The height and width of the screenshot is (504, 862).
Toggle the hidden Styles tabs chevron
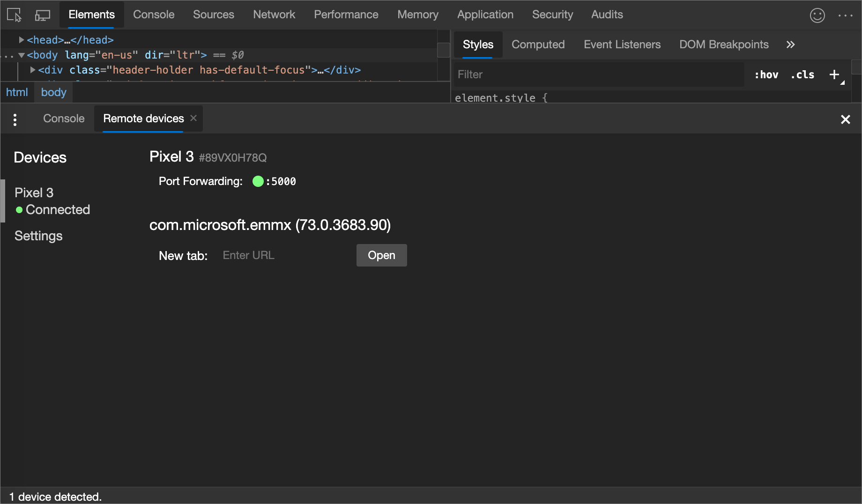click(790, 44)
